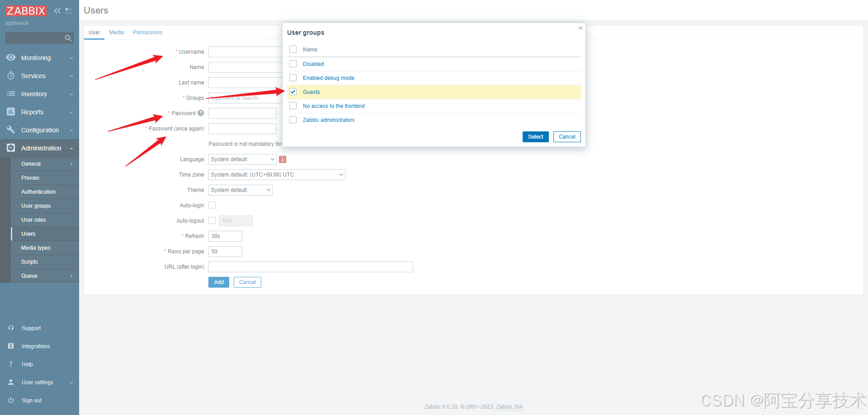Check the Zabbix administrators checkbox
The width and height of the screenshot is (868, 415).
[x=293, y=120]
